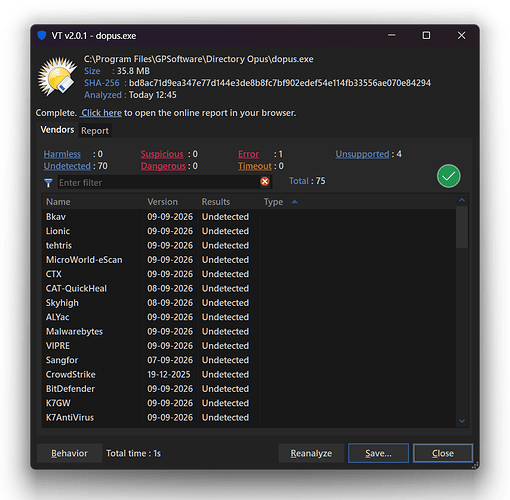The height and width of the screenshot is (500, 510).
Task: Click the Analyzed Today 12:45 text
Action: [130, 95]
